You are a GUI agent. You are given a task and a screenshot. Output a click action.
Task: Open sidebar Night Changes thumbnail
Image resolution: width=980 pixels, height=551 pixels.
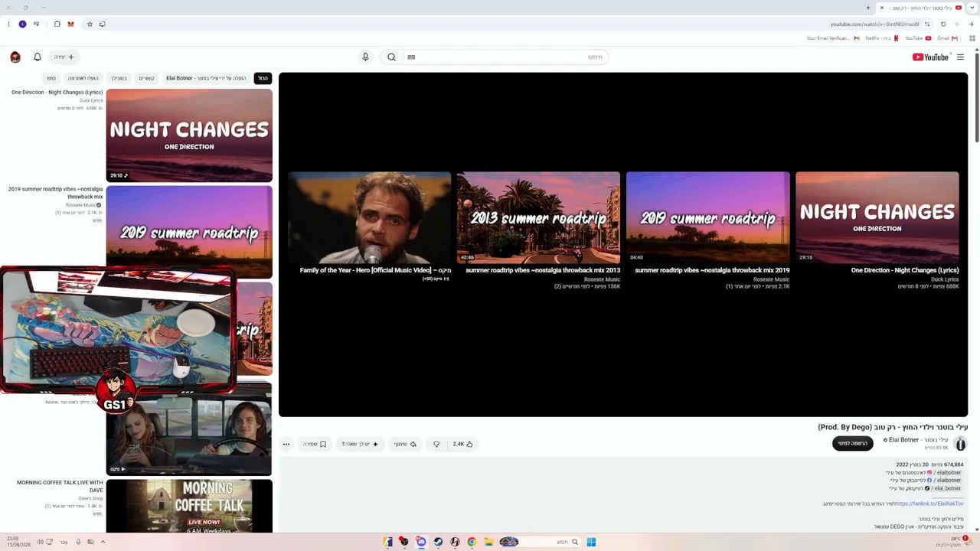coord(189,135)
